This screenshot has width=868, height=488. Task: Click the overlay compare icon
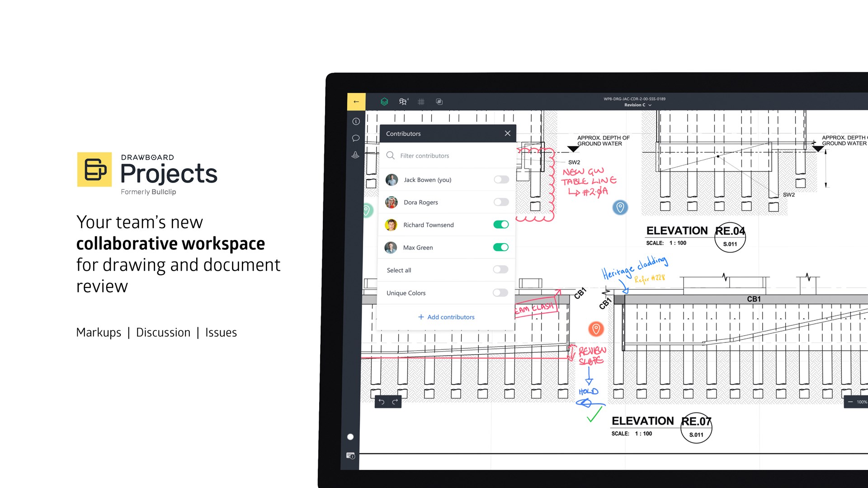(x=439, y=102)
